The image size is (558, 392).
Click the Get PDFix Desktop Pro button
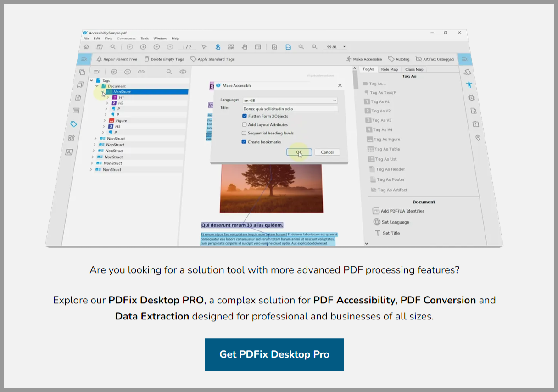[274, 354]
